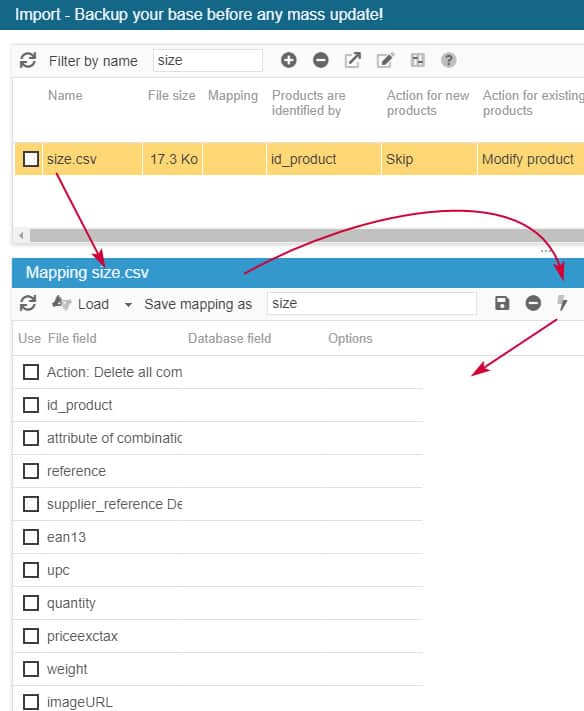
Task: Click the grid layout icon in the import toolbar
Action: tap(417, 60)
